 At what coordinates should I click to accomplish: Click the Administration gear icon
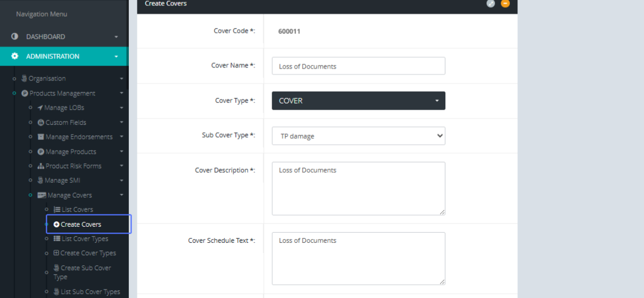click(15, 56)
